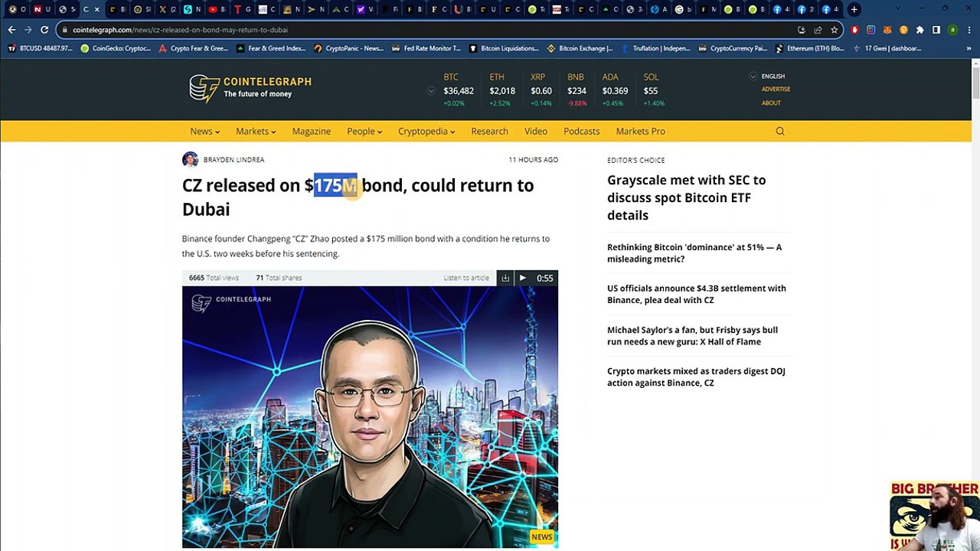Open Crypto markets mixed article
The height and width of the screenshot is (551, 980).
coord(696,377)
